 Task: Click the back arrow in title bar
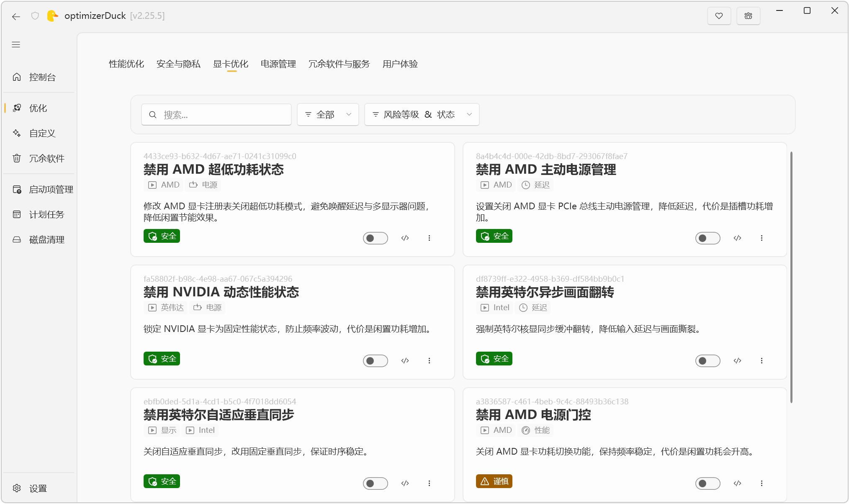(16, 16)
